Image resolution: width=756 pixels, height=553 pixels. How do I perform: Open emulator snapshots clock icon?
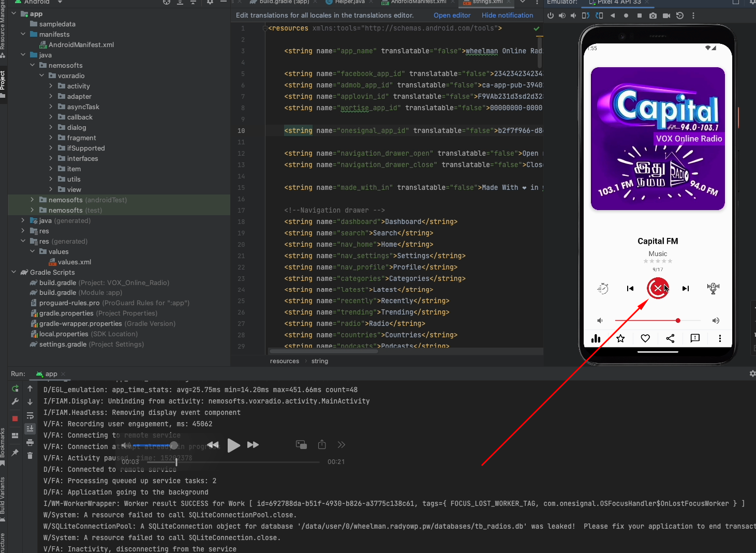tap(680, 16)
